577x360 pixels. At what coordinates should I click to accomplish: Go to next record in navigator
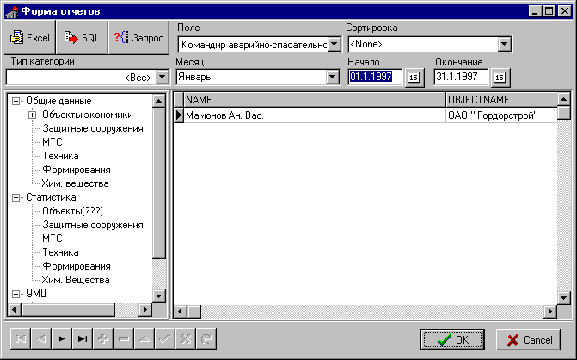tap(62, 339)
